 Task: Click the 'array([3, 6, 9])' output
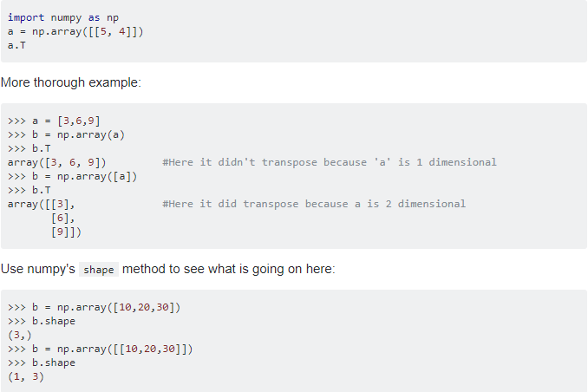(57, 162)
